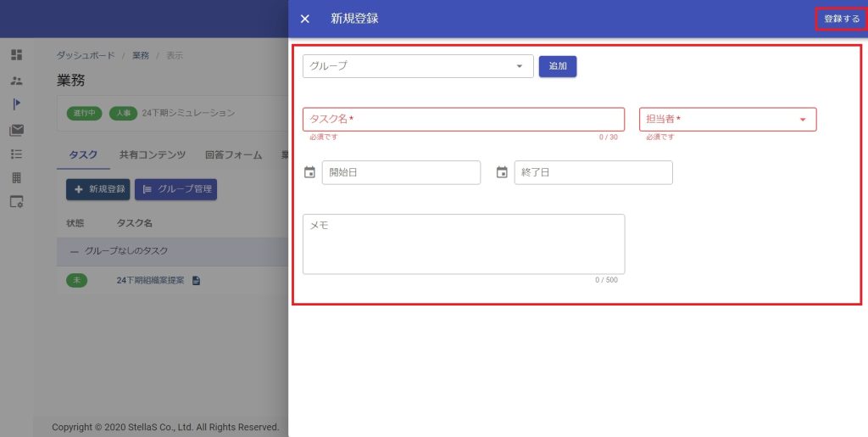Open the window settings icon in sidebar

point(16,202)
